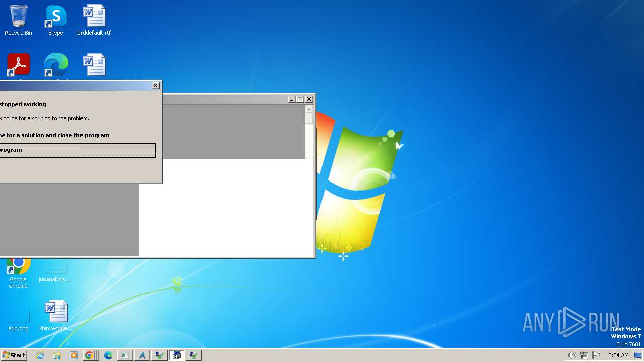Screen dimensions: 644x362
Task: Open the Action Center flag icon
Action: pos(596,355)
